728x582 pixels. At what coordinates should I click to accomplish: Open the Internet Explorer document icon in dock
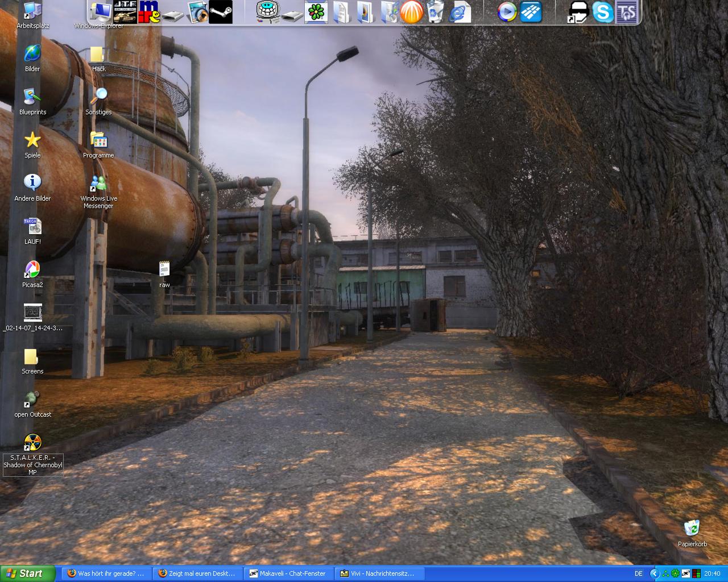pyautogui.click(x=460, y=12)
